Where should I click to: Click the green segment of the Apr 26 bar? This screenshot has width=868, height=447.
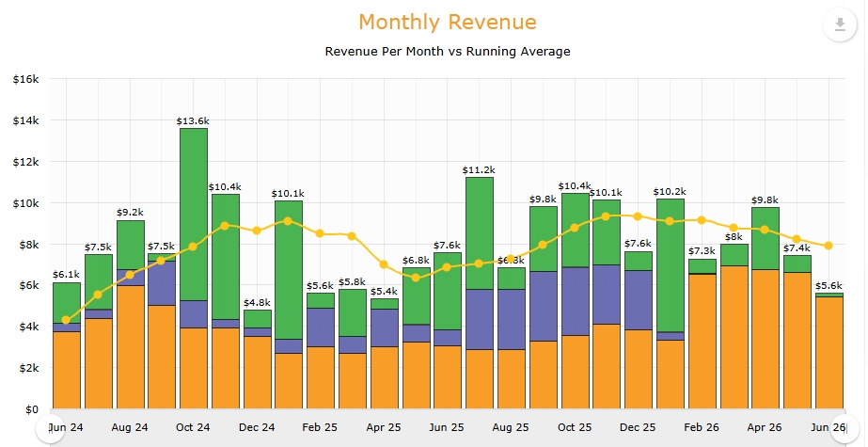[765, 238]
